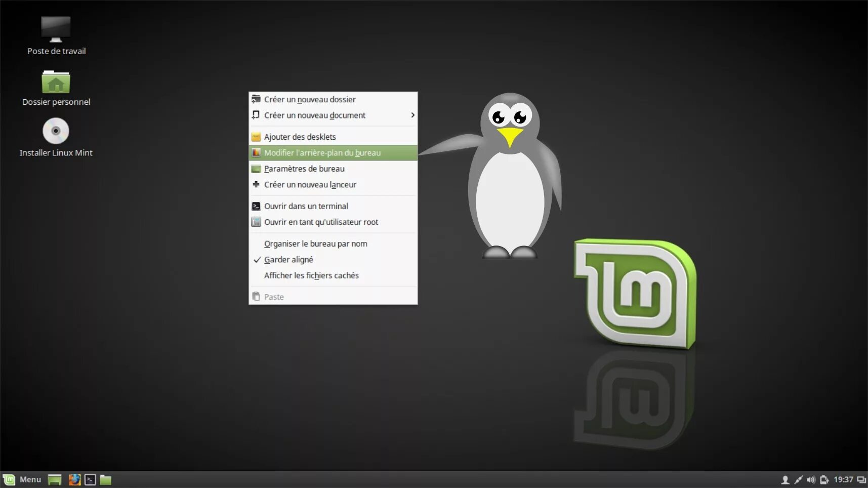Toggle the Garder aligné checked option
868x488 pixels.
click(x=333, y=260)
